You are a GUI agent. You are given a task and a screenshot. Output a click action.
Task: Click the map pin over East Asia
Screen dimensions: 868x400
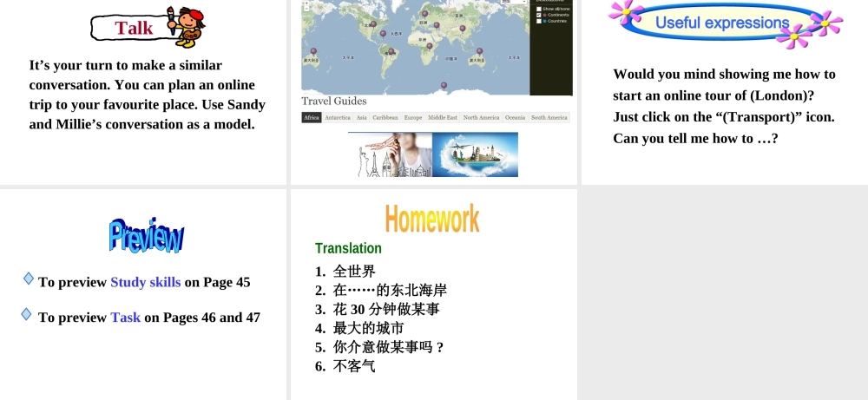[463, 29]
